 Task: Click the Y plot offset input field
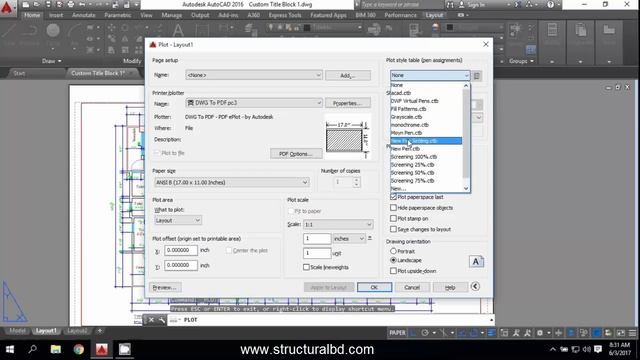click(x=181, y=265)
